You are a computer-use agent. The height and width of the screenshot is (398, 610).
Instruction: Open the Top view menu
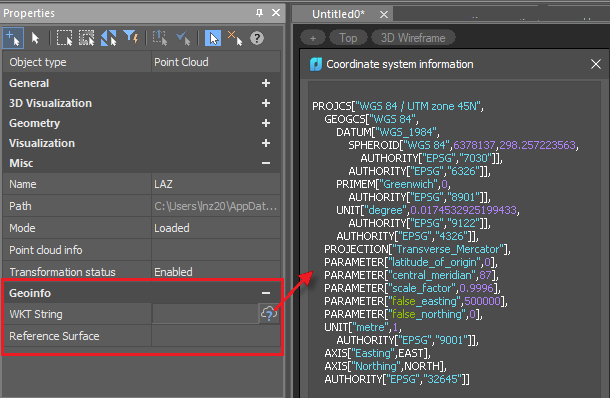click(x=348, y=38)
